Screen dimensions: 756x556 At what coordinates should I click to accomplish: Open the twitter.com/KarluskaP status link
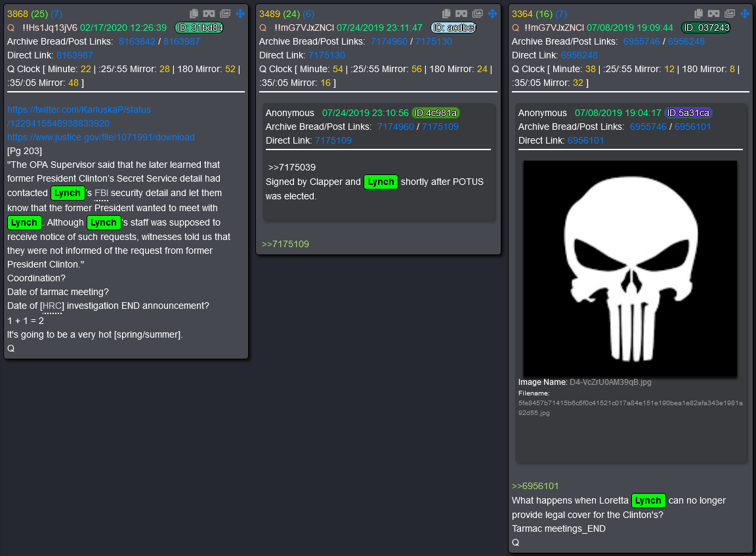[79, 117]
